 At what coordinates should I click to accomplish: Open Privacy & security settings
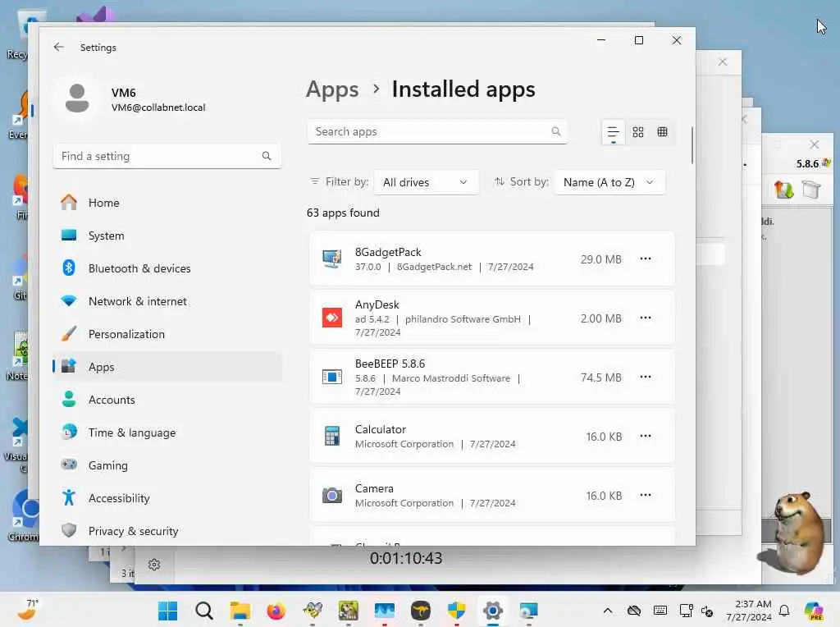[x=167, y=530]
